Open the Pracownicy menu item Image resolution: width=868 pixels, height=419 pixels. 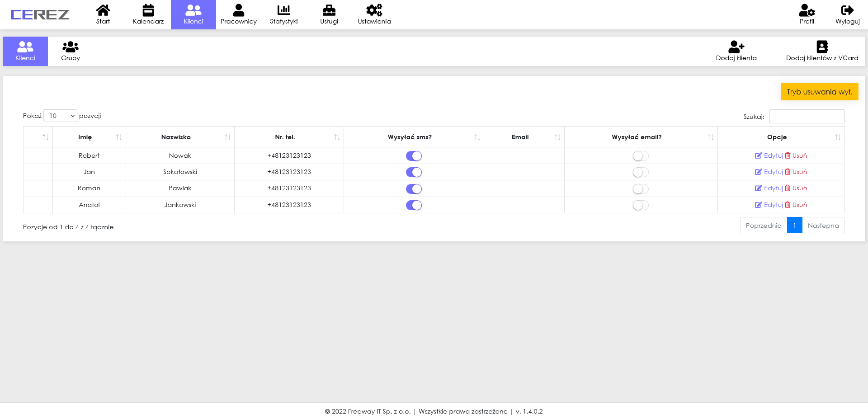(238, 14)
